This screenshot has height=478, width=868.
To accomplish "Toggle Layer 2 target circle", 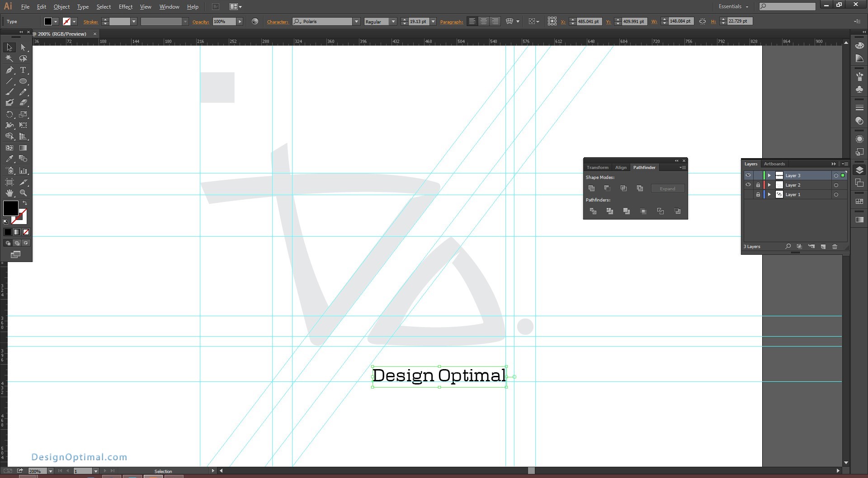I will point(836,185).
